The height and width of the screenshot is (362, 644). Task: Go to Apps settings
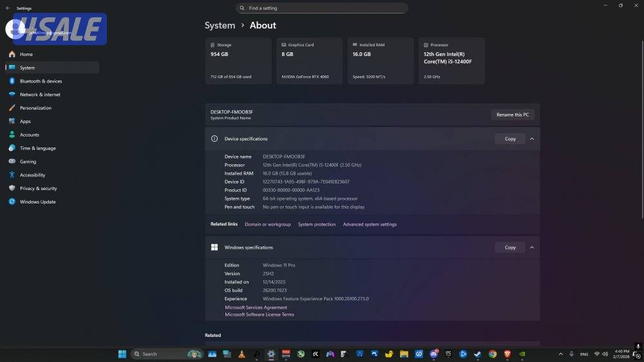coord(52,121)
